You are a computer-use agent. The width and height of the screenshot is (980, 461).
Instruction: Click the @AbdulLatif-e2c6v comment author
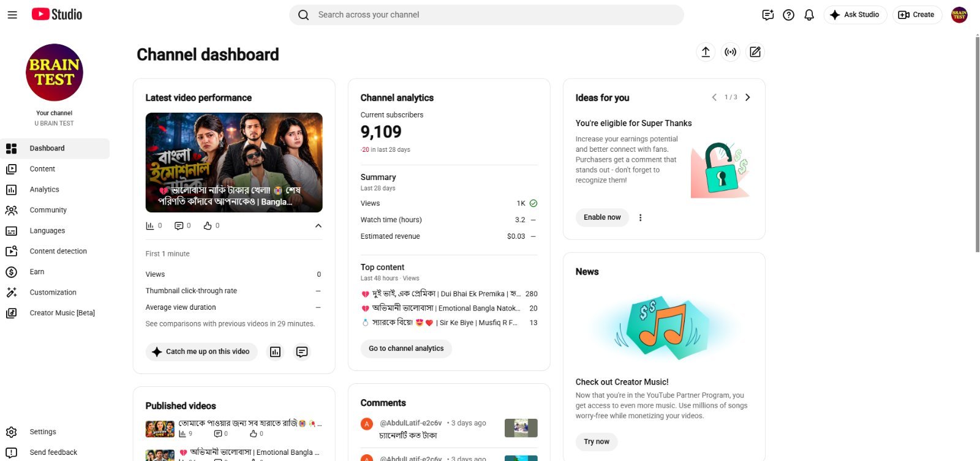[x=411, y=423]
